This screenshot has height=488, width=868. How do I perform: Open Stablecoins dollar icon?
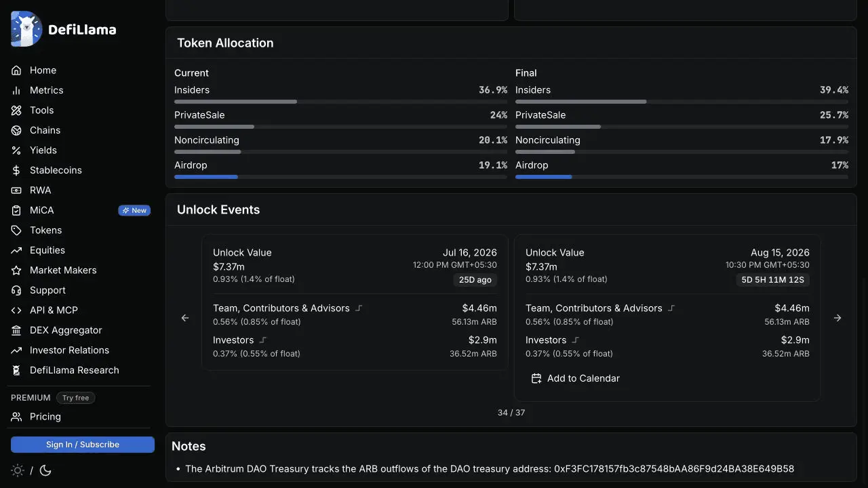pyautogui.click(x=16, y=170)
